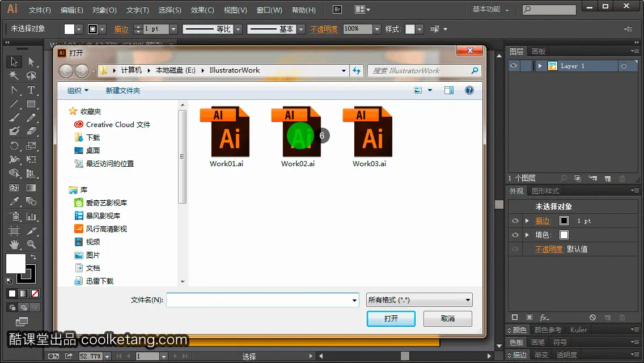Open the 对象(O) menu
The image size is (644, 363).
pyautogui.click(x=104, y=10)
